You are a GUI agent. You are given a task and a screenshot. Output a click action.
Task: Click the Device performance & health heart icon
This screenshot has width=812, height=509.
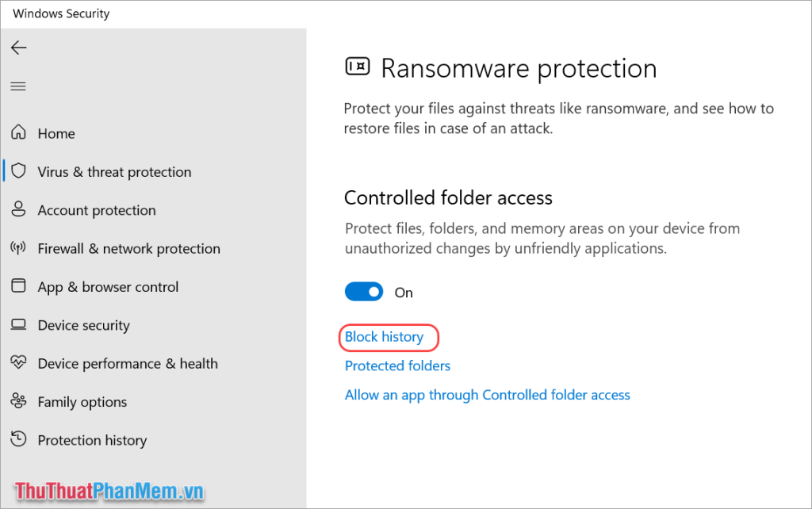pos(19,362)
